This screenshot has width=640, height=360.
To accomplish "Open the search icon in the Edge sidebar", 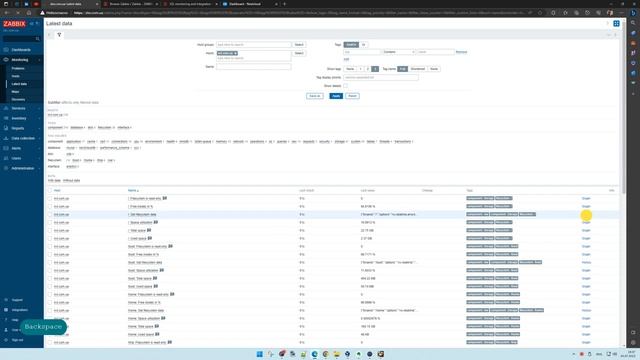I will pos(633,23).
